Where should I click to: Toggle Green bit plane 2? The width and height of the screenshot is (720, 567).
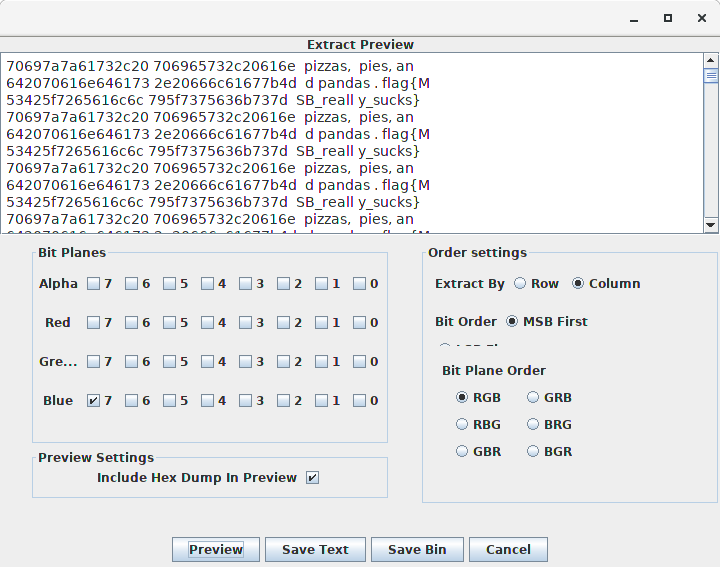284,362
